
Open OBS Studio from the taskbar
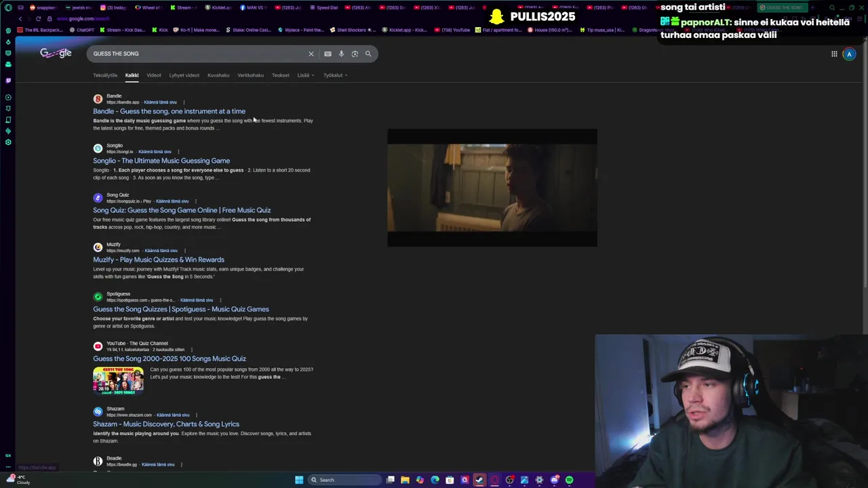point(509,480)
